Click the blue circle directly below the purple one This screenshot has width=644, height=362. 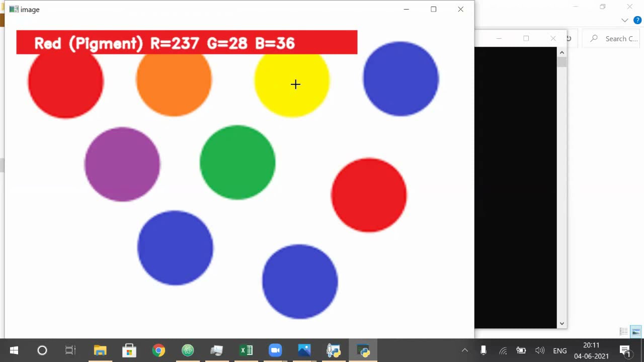175,248
